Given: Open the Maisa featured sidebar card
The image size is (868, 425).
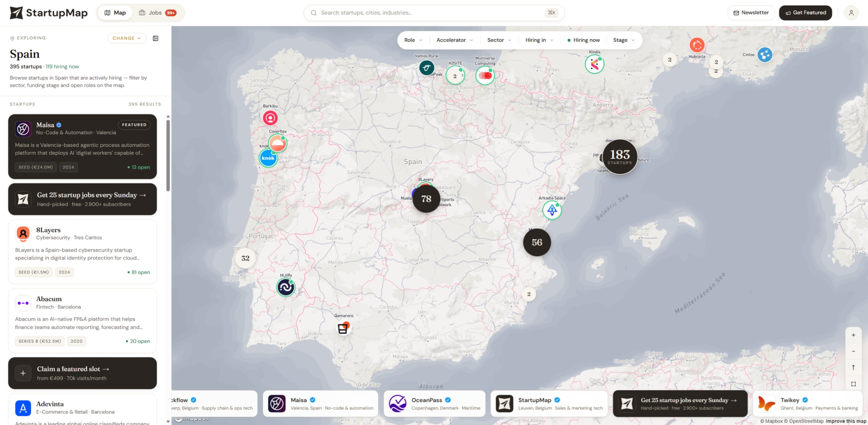Looking at the screenshot, I should (x=82, y=146).
